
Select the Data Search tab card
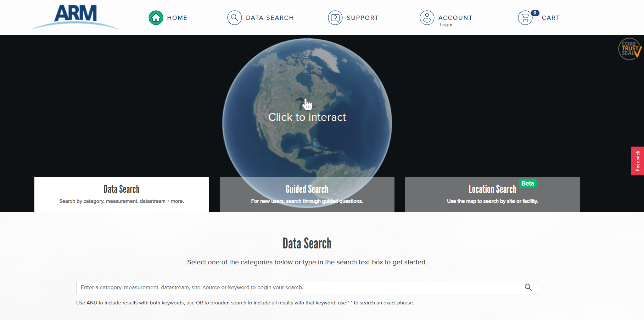pyautogui.click(x=122, y=195)
